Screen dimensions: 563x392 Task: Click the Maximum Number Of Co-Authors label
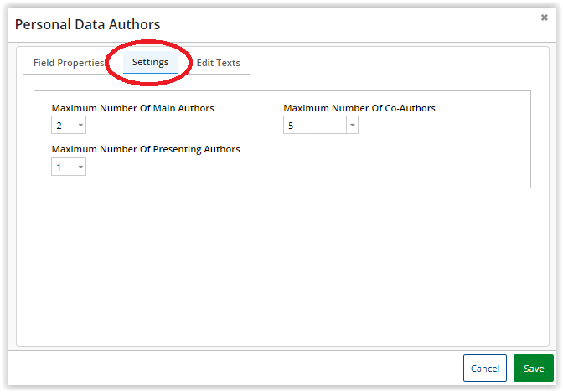(359, 108)
